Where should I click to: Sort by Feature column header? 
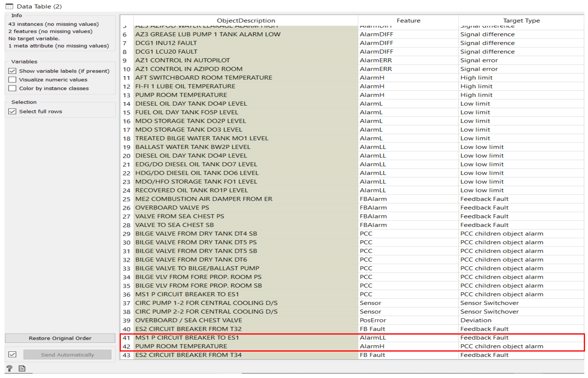point(408,20)
